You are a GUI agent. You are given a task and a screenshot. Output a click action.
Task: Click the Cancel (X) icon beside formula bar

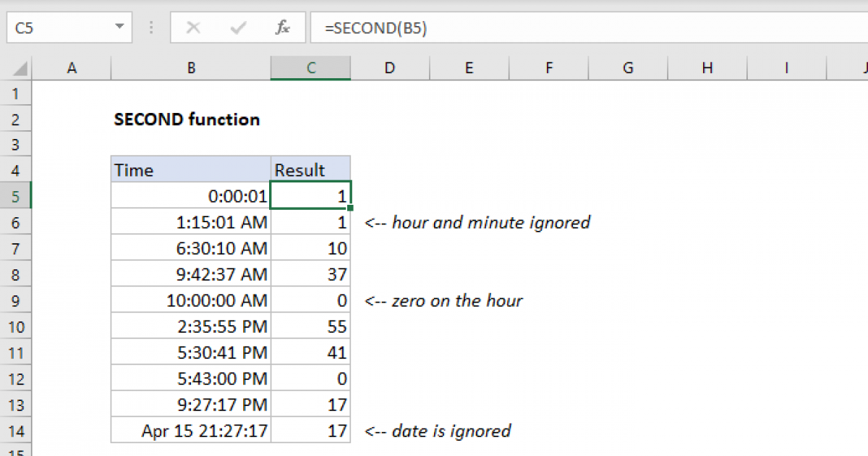tap(193, 28)
